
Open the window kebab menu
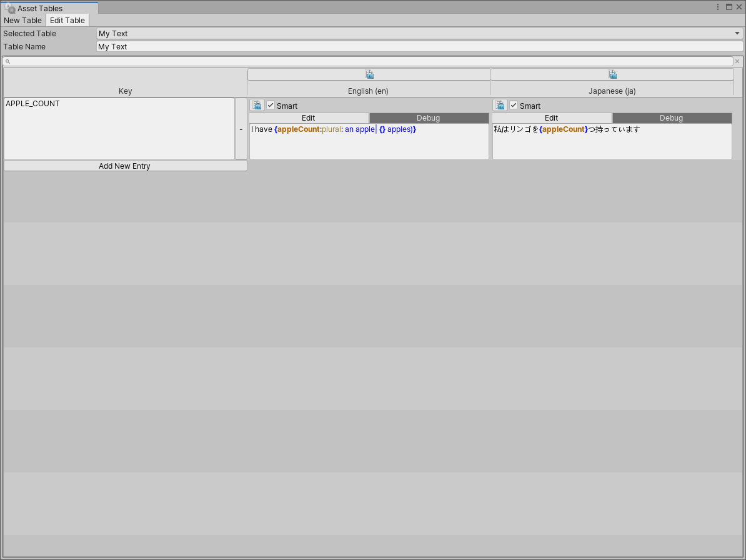[717, 6]
